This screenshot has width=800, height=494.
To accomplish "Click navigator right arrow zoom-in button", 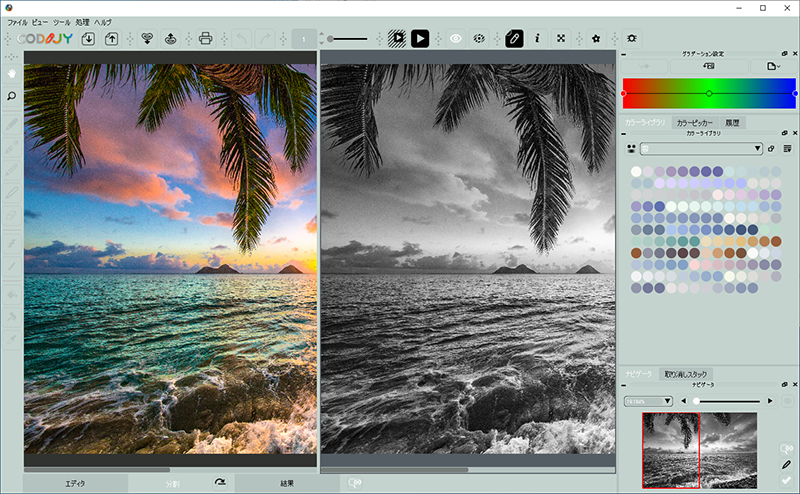I will point(770,401).
